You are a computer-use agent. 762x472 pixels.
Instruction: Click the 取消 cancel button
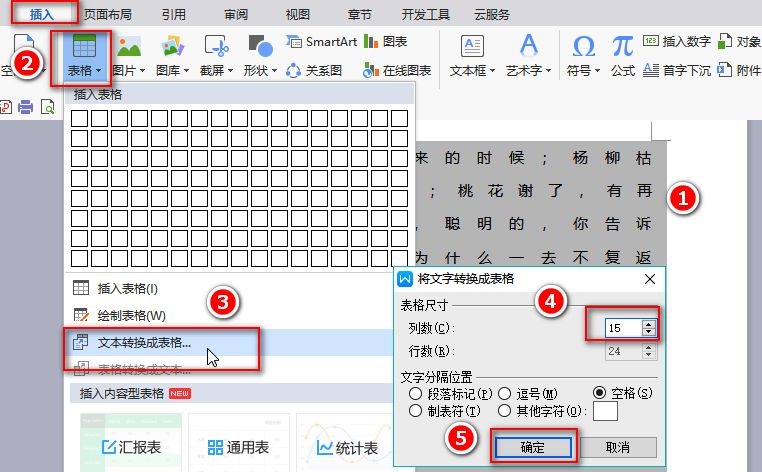[618, 447]
